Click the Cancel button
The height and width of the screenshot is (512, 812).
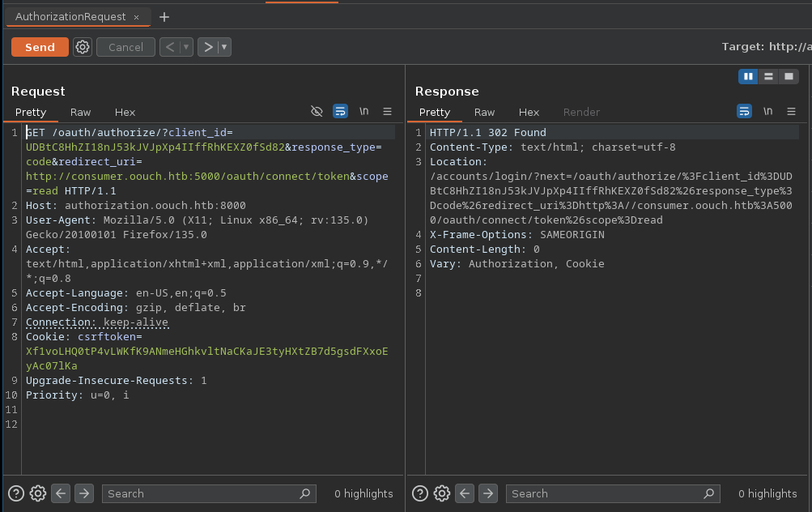coord(125,47)
